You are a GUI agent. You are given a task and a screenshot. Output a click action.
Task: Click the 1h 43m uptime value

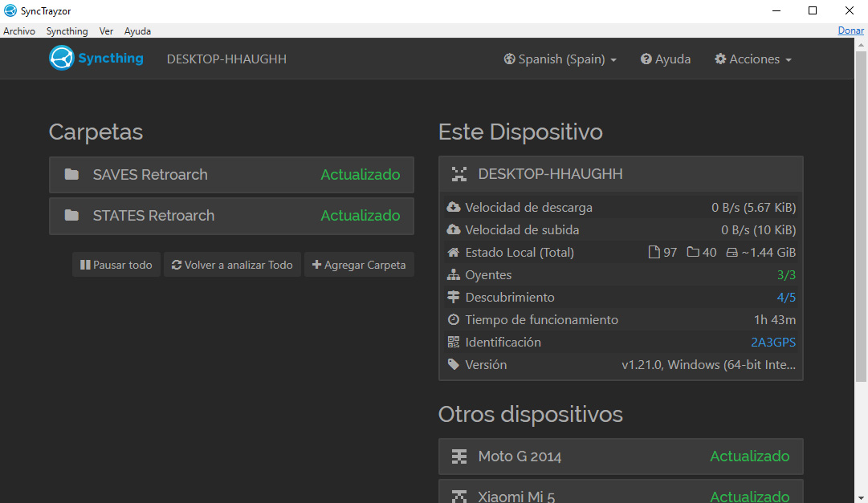tap(774, 319)
